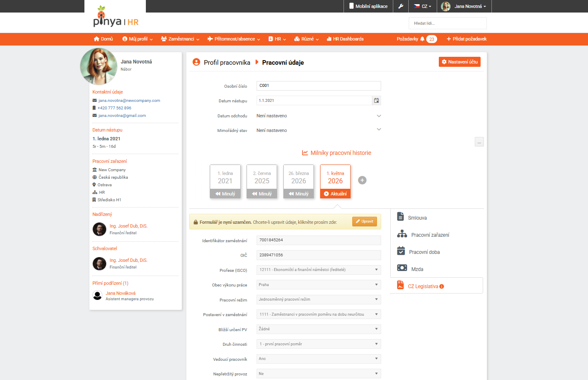
Task: Open the Různé menu
Action: click(306, 39)
